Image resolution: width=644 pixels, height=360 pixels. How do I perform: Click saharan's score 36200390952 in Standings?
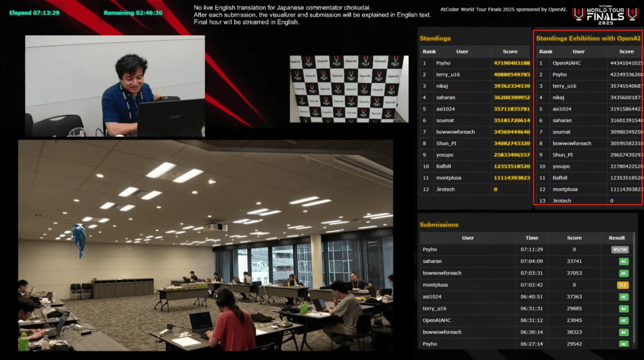click(x=512, y=97)
